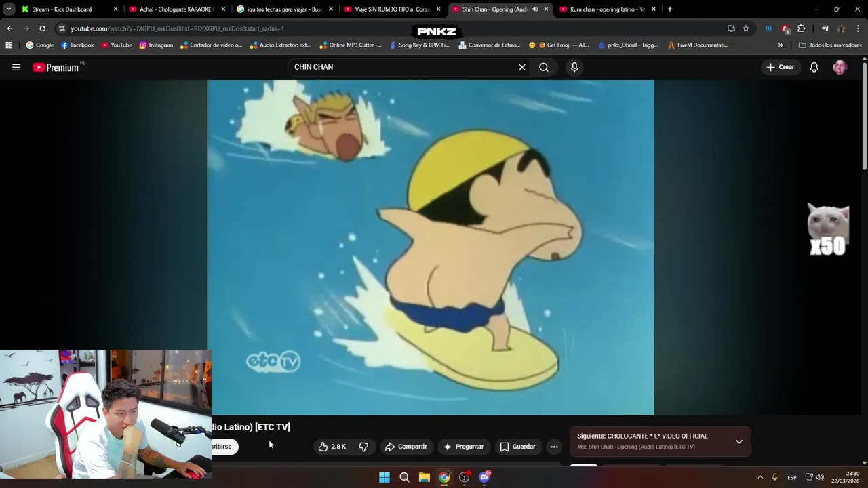Switch to the Achal - Chologante KARAOKE tab
The image size is (868, 488).
click(176, 9)
